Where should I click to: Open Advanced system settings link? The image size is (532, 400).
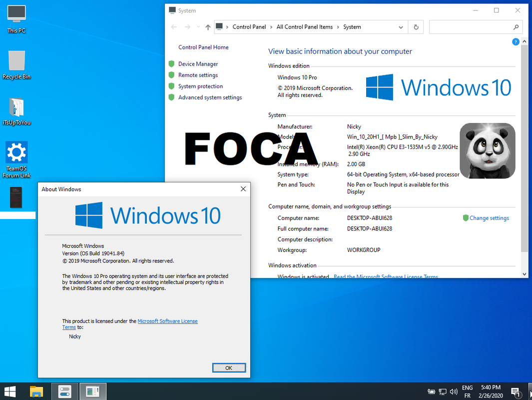tap(210, 97)
